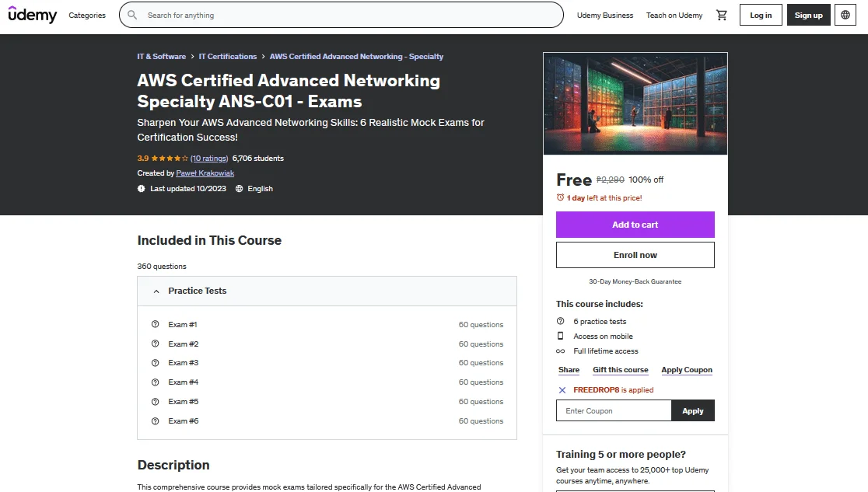Go to IT & Software breadcrumb
868x492 pixels.
(162, 57)
